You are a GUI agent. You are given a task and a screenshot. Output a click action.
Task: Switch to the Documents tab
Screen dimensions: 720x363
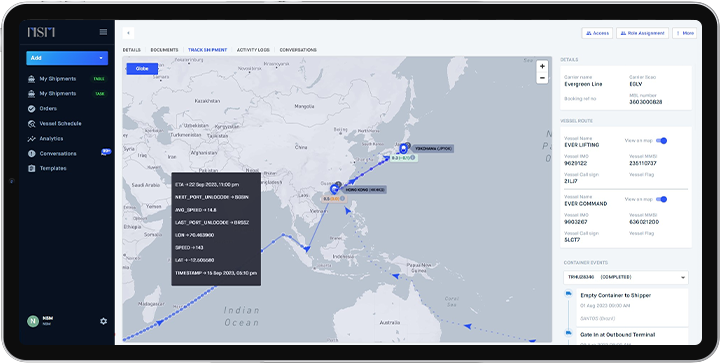[x=164, y=50]
